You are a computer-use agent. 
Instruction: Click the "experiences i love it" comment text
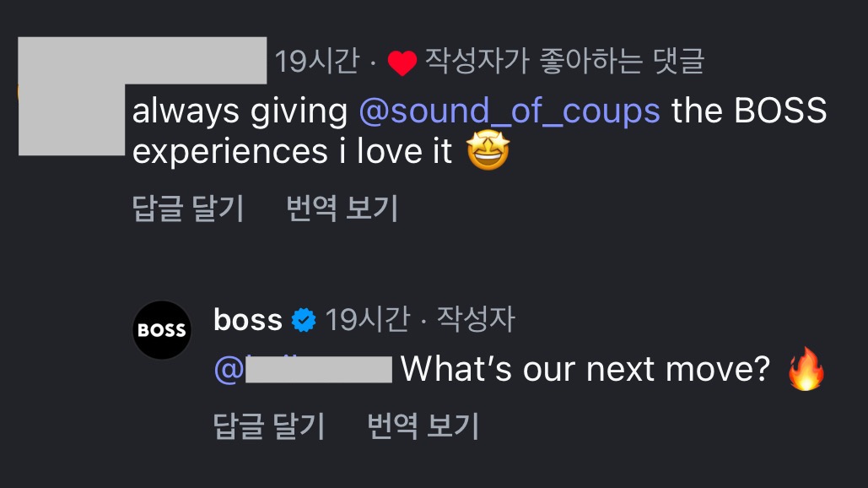[x=293, y=152]
